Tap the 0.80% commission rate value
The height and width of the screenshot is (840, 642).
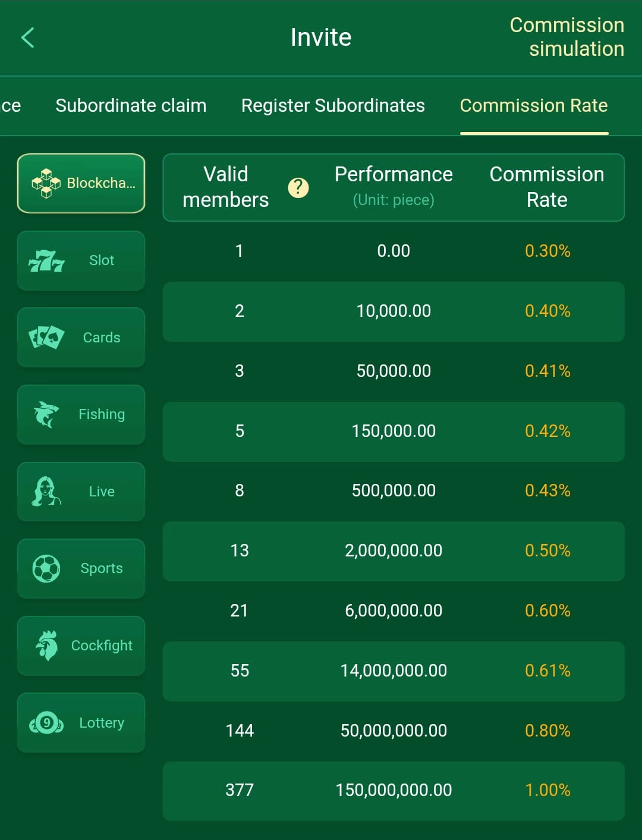(x=547, y=731)
